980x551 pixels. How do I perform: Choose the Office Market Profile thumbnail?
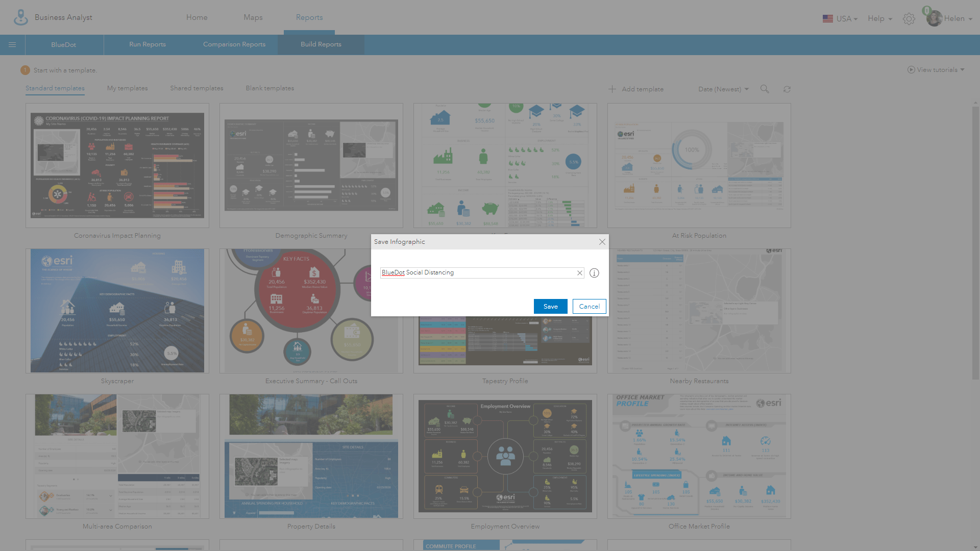[699, 457]
